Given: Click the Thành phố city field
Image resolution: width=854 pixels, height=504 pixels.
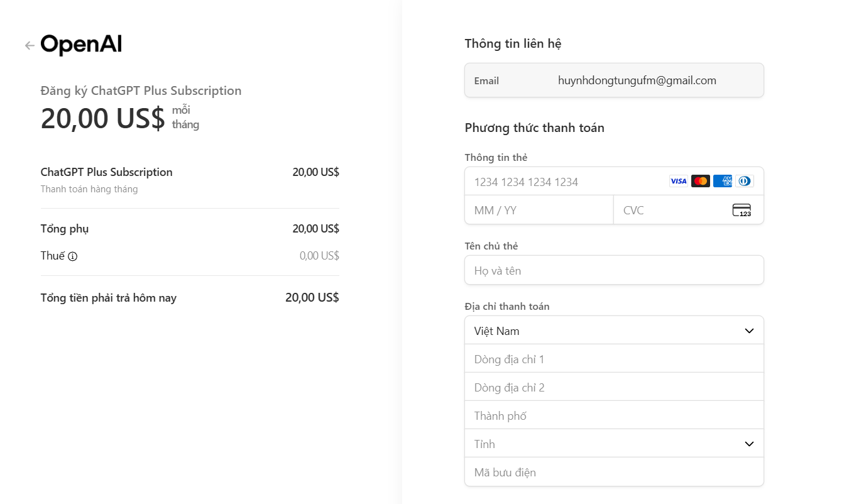Looking at the screenshot, I should (x=614, y=415).
